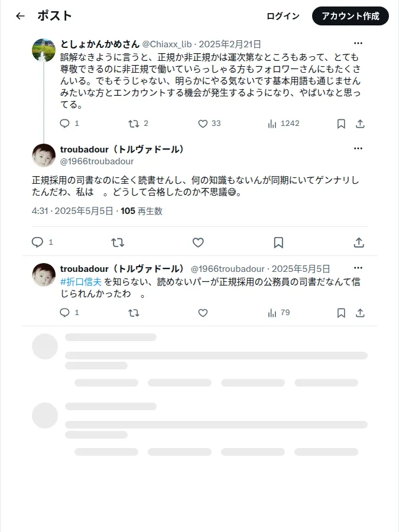Like the main troubadour post
Image resolution: width=399 pixels, height=532 pixels.
click(198, 242)
